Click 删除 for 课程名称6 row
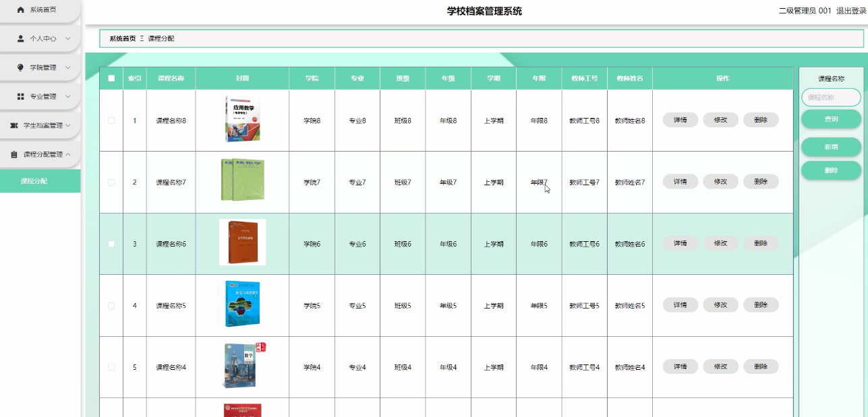The height and width of the screenshot is (417, 868). [x=761, y=243]
